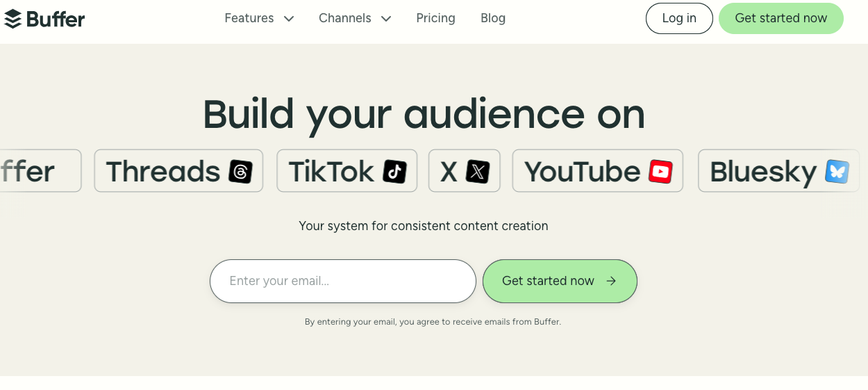
Task: Click the Threads logo icon
Action: pos(240,171)
